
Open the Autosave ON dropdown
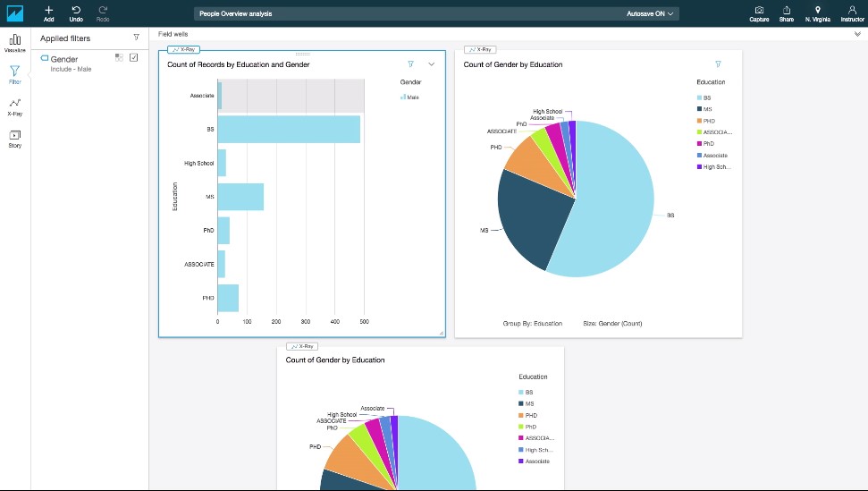(650, 13)
